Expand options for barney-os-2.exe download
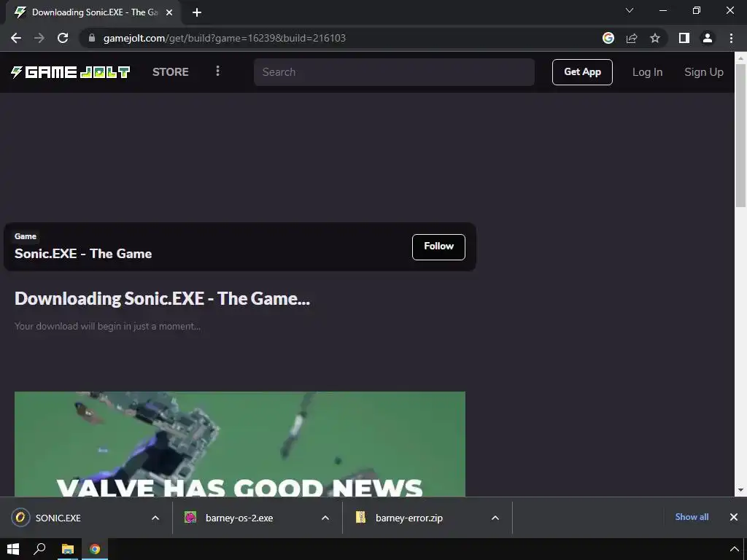This screenshot has height=560, width=747. (325, 518)
